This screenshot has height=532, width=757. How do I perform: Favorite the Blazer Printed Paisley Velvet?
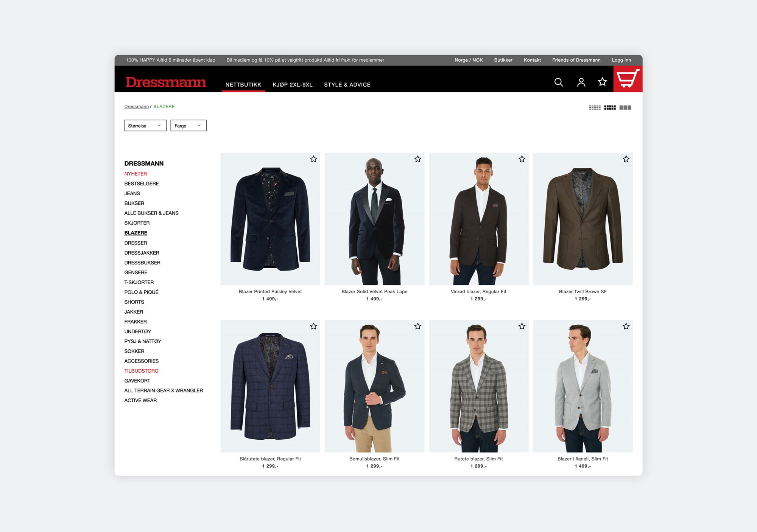pos(313,159)
